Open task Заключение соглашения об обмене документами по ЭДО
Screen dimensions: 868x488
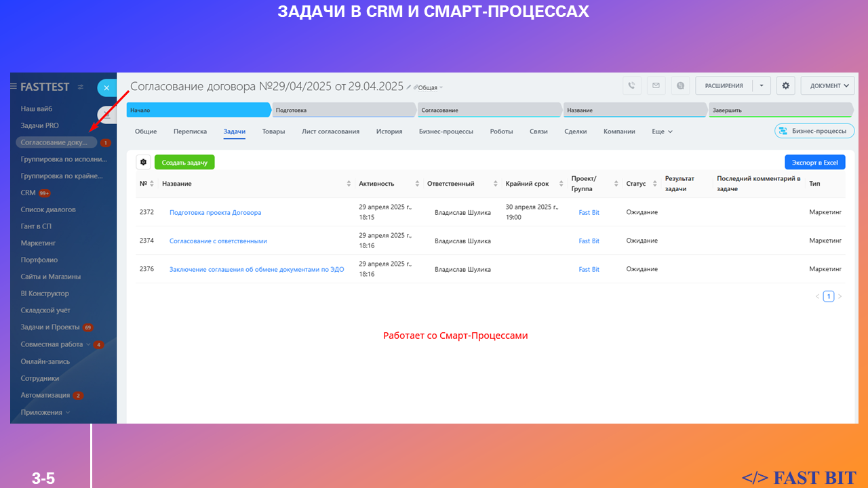pos(257,269)
